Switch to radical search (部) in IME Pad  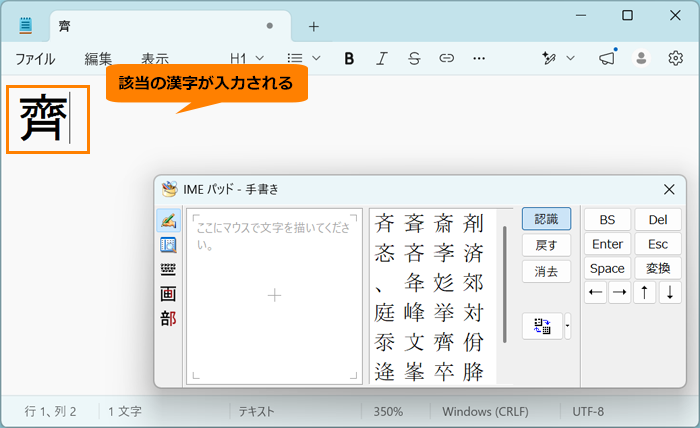[168, 319]
